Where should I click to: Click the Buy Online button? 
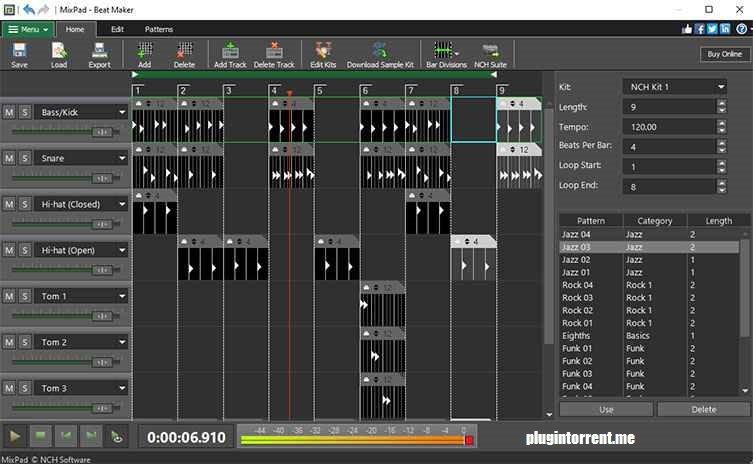click(x=724, y=54)
